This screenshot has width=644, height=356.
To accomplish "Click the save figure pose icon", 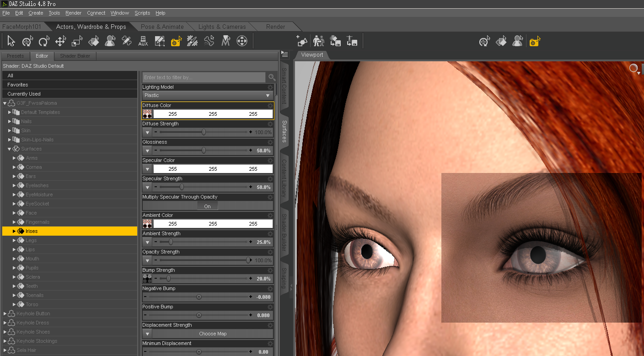I will [351, 41].
